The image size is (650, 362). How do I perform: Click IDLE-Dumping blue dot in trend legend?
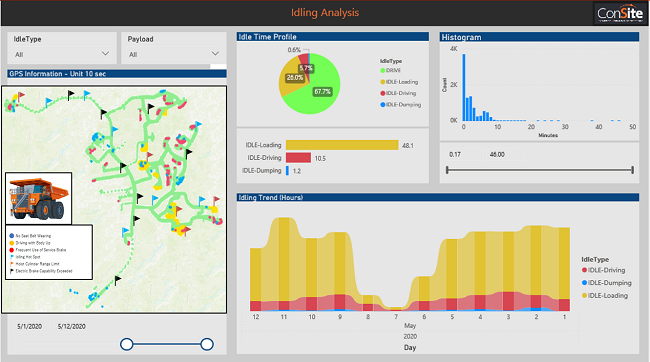point(585,283)
